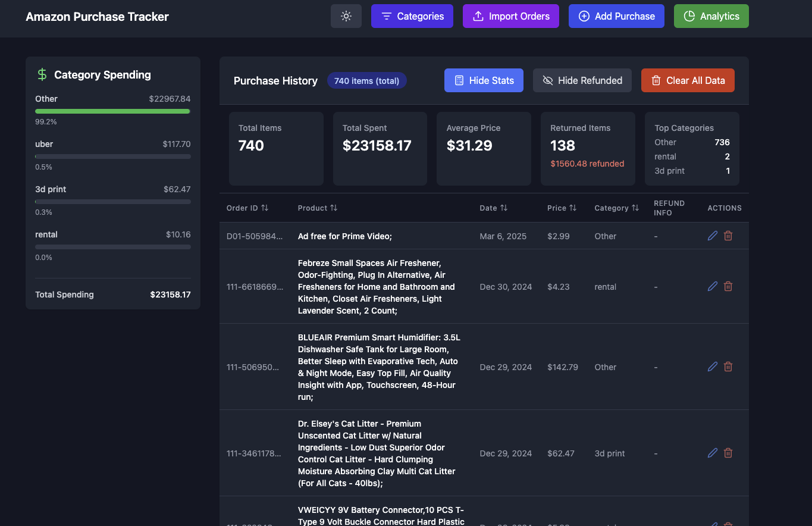Delete the Dr. Elsey's Cat Litter row
The height and width of the screenshot is (526, 812).
pyautogui.click(x=728, y=453)
